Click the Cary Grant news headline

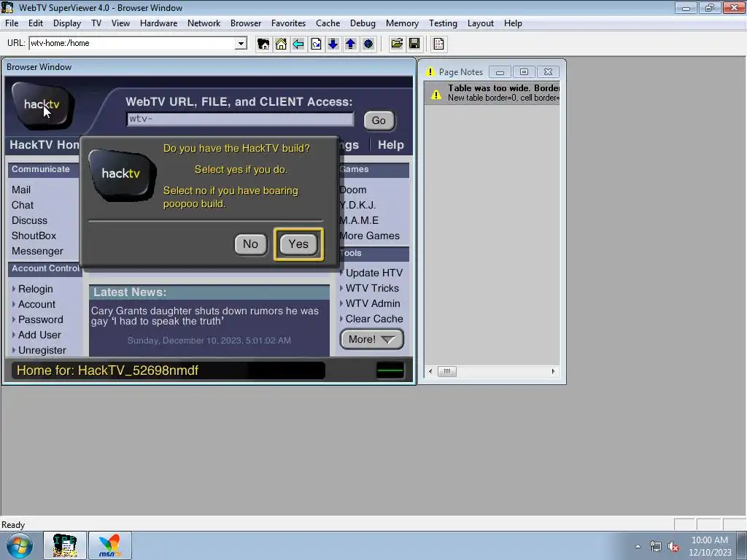point(205,316)
